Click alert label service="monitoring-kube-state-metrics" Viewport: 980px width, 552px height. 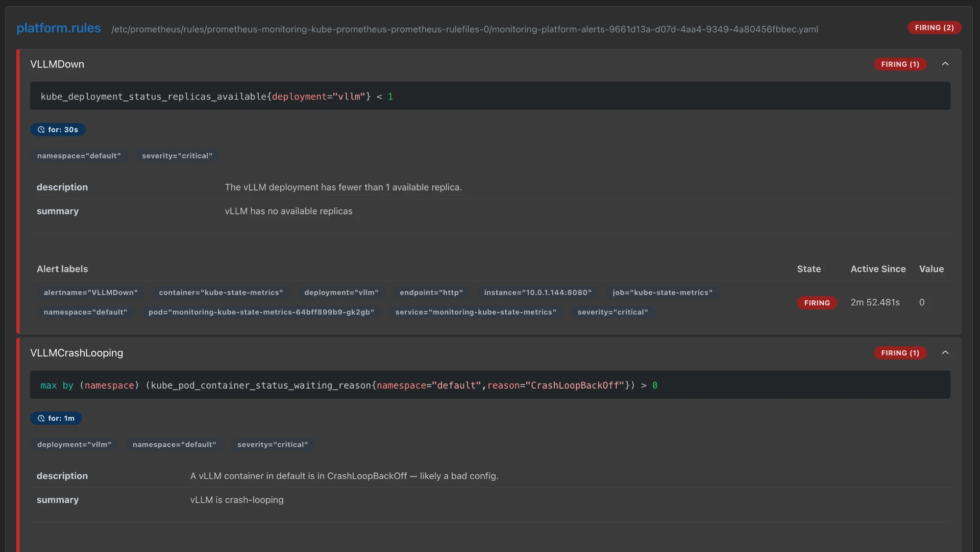pos(476,312)
